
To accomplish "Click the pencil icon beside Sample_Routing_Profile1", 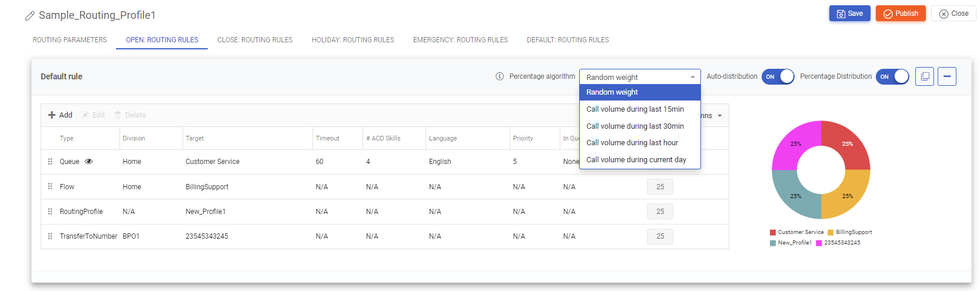I will pyautogui.click(x=29, y=16).
